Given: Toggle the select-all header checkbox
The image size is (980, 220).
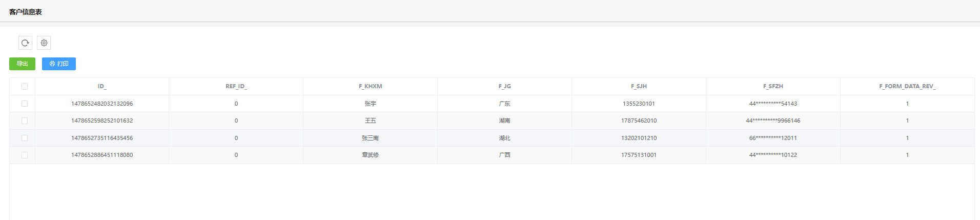Looking at the screenshot, I should (x=25, y=86).
